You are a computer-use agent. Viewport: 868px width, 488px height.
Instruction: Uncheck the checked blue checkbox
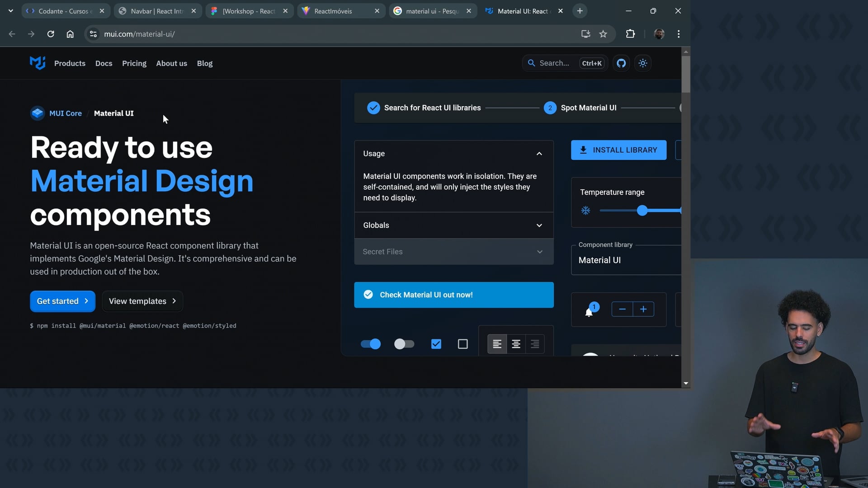pos(436,344)
